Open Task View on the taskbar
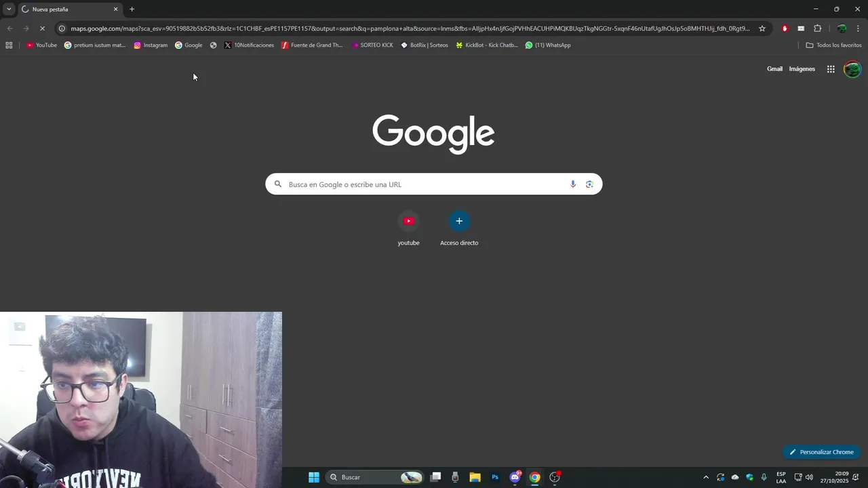 [436, 477]
